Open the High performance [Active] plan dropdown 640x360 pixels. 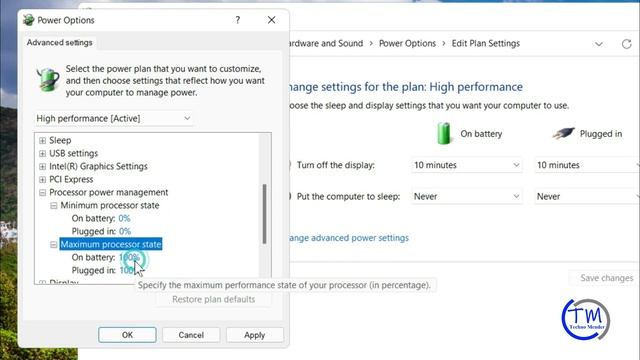pos(113,118)
